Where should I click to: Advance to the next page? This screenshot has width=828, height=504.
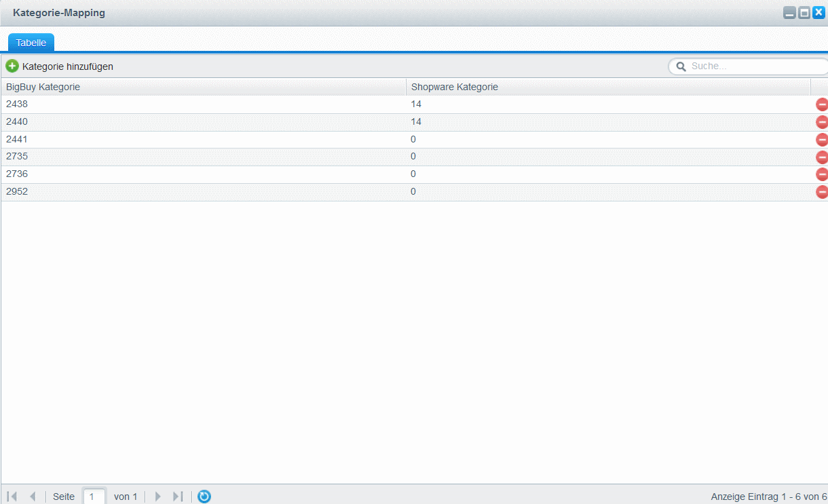pyautogui.click(x=158, y=497)
